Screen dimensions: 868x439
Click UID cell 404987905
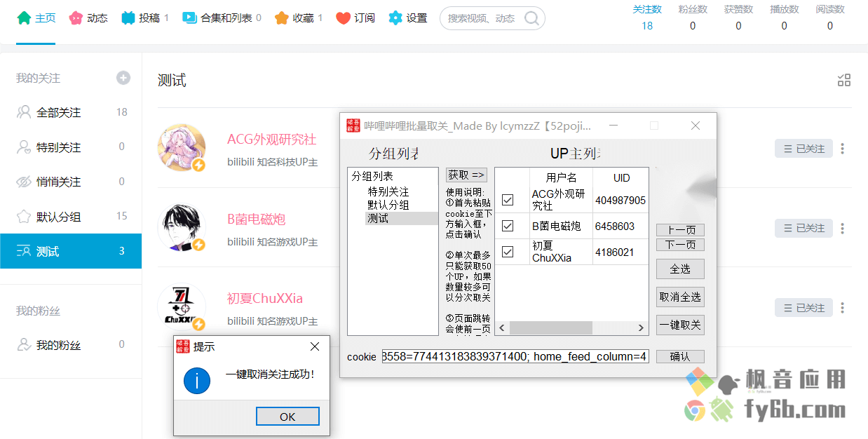point(621,201)
